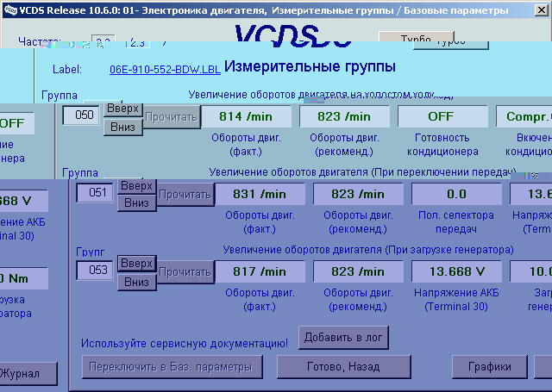Close the VCDS window
This screenshot has height=392, width=552.
[541, 10]
